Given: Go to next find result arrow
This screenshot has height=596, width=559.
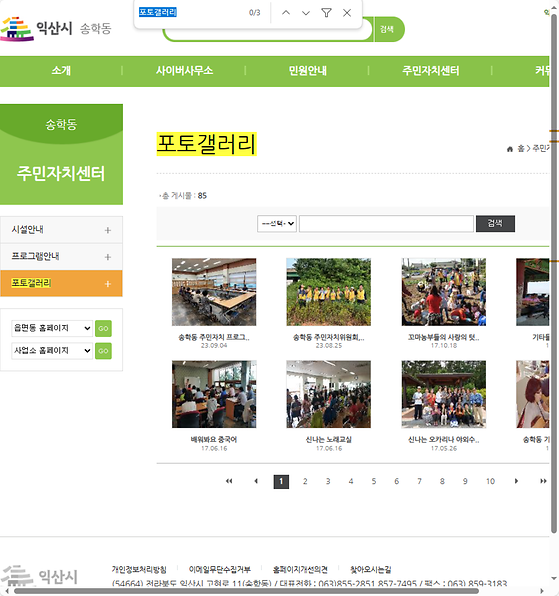Looking at the screenshot, I should [x=306, y=13].
